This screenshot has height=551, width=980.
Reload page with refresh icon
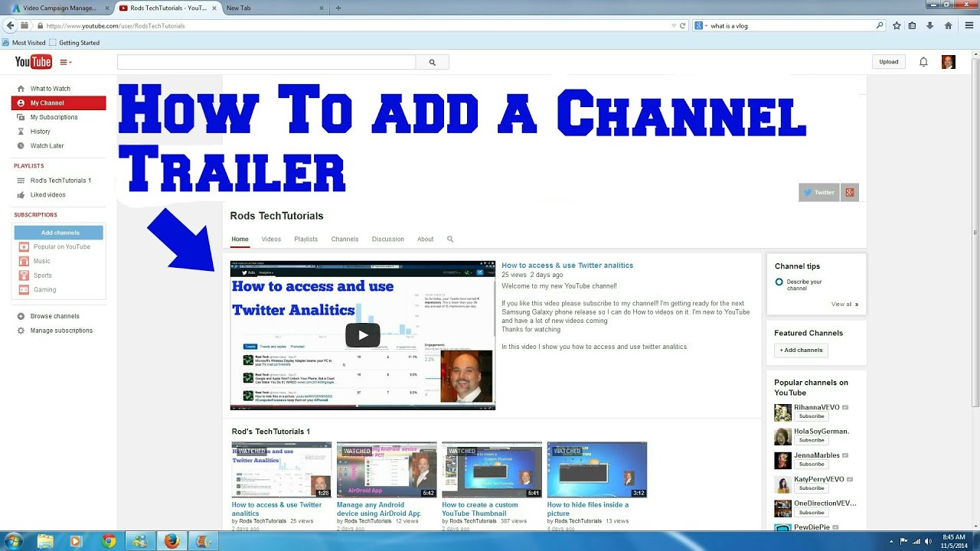683,25
